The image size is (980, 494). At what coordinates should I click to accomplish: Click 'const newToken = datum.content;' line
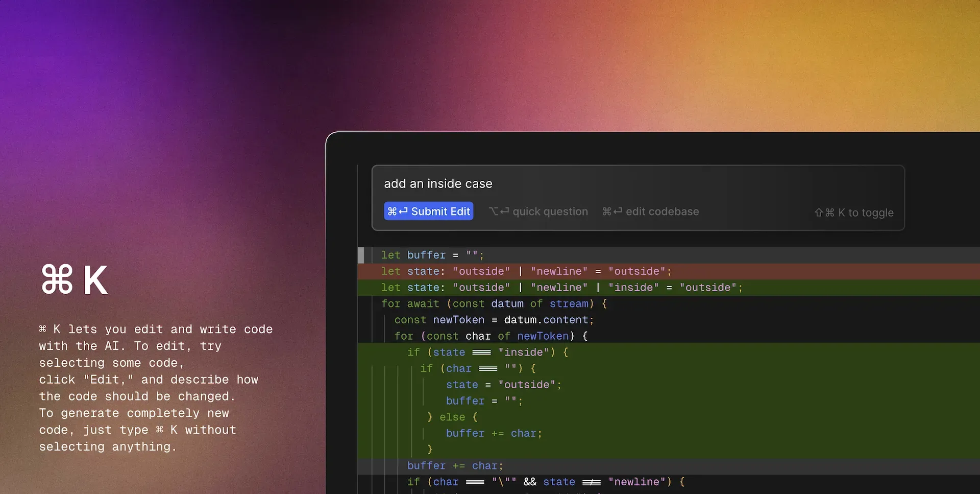click(x=494, y=320)
